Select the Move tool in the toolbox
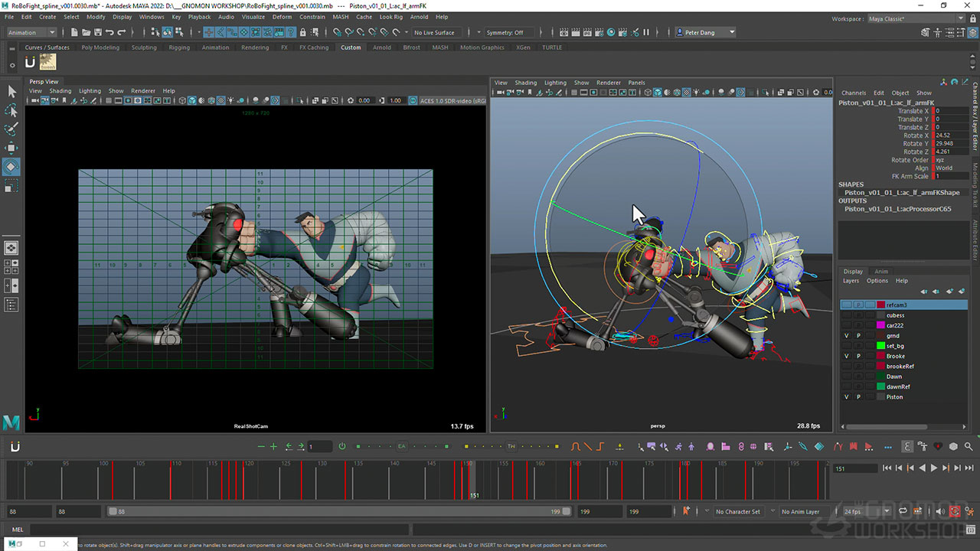Image resolution: width=980 pixels, height=551 pixels. coord(11,148)
